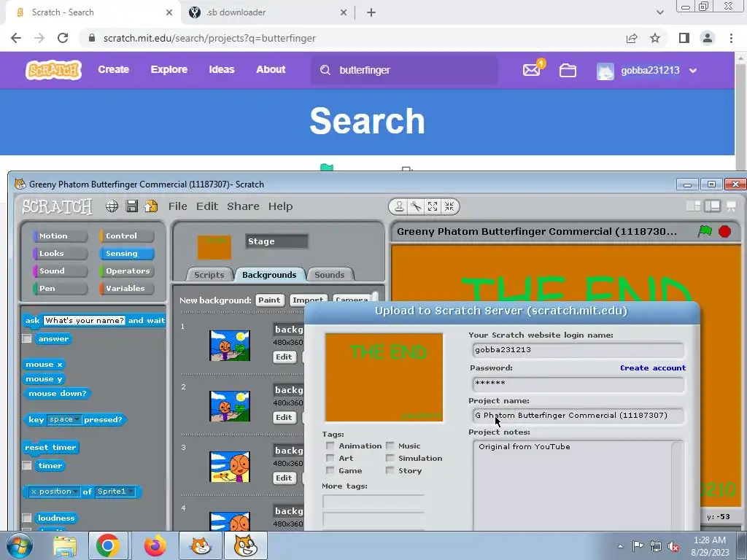
Task: Open the Edit menu in Scratch
Action: pos(207,206)
